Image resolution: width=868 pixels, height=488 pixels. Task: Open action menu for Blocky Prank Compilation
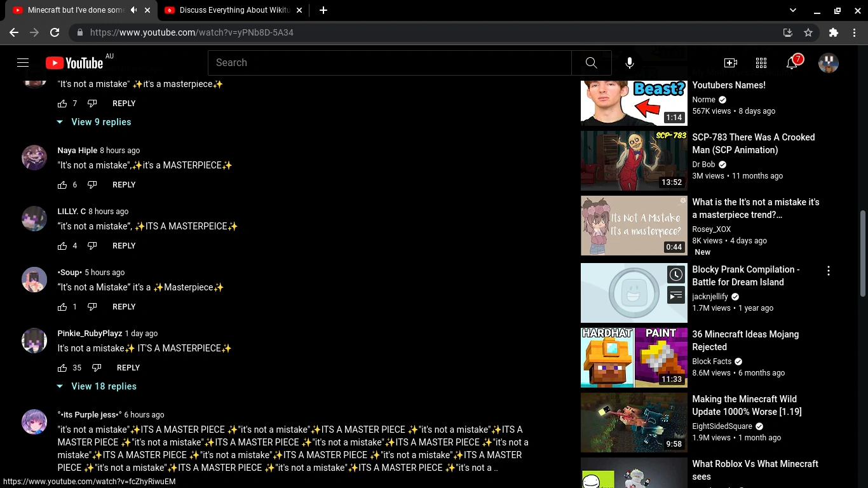pyautogui.click(x=829, y=271)
